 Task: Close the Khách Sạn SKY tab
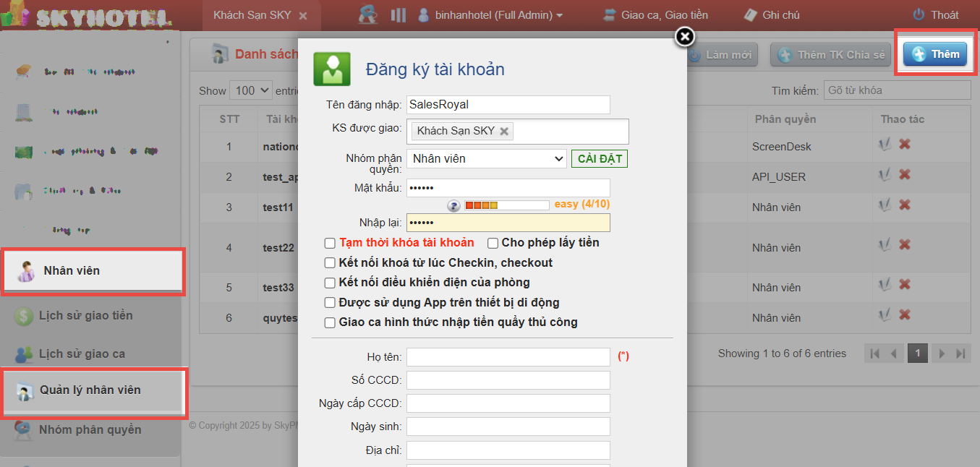(303, 15)
